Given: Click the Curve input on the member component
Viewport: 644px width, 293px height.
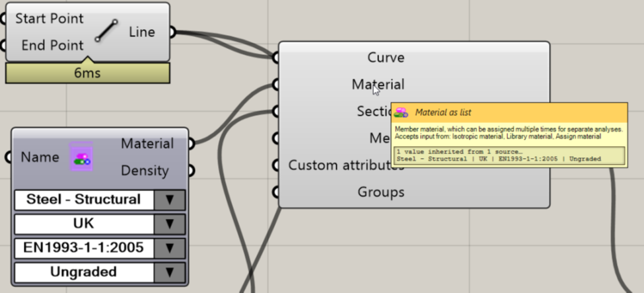Looking at the screenshot, I should pos(386,58).
